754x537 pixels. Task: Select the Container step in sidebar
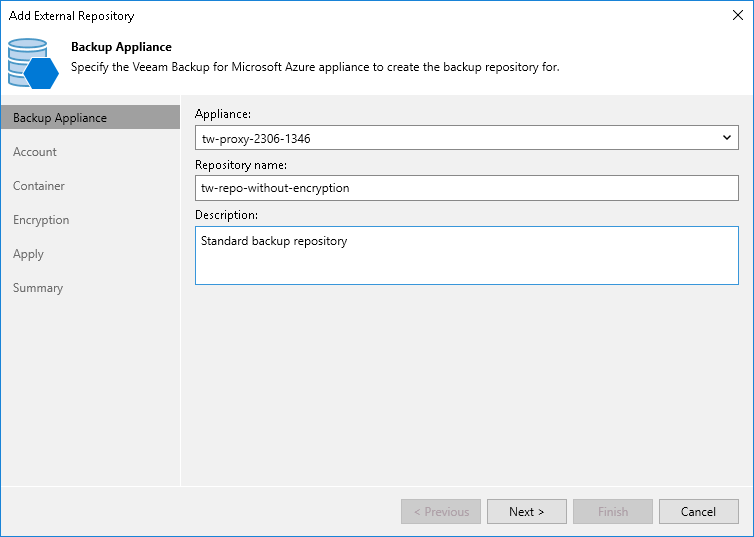pos(38,186)
